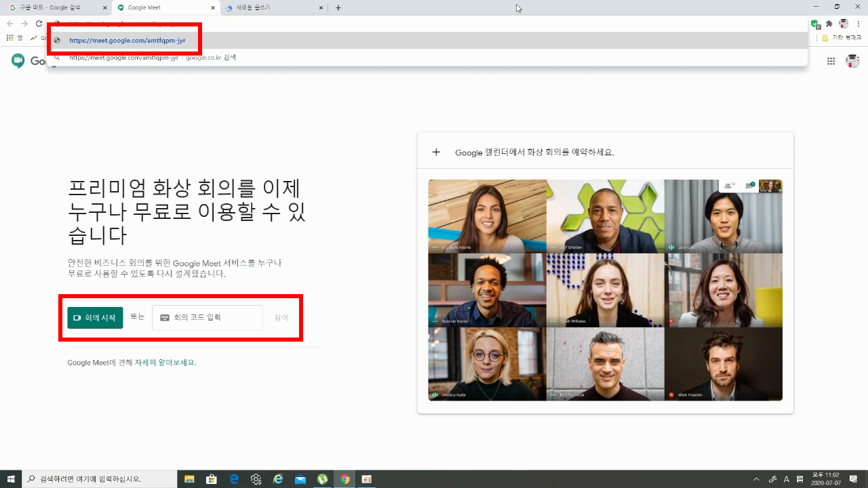Open the PowerPoint app in the taskbar
The image size is (868, 488).
pos(367,479)
